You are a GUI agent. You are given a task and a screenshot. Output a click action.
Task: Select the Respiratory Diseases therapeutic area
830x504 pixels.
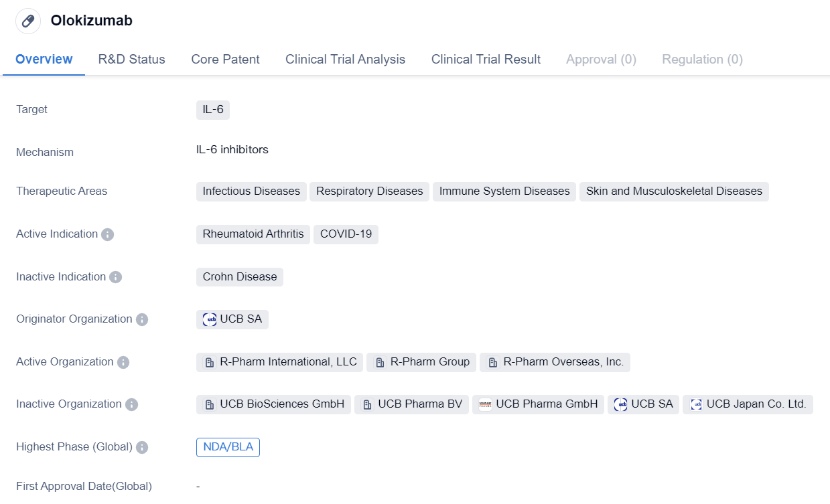click(x=369, y=191)
